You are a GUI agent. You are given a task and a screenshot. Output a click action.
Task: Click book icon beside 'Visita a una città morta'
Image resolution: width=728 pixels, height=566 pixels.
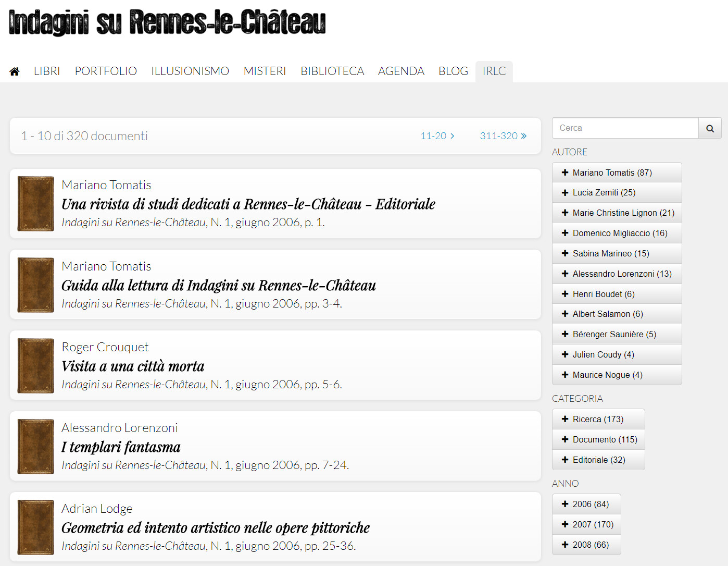(35, 366)
